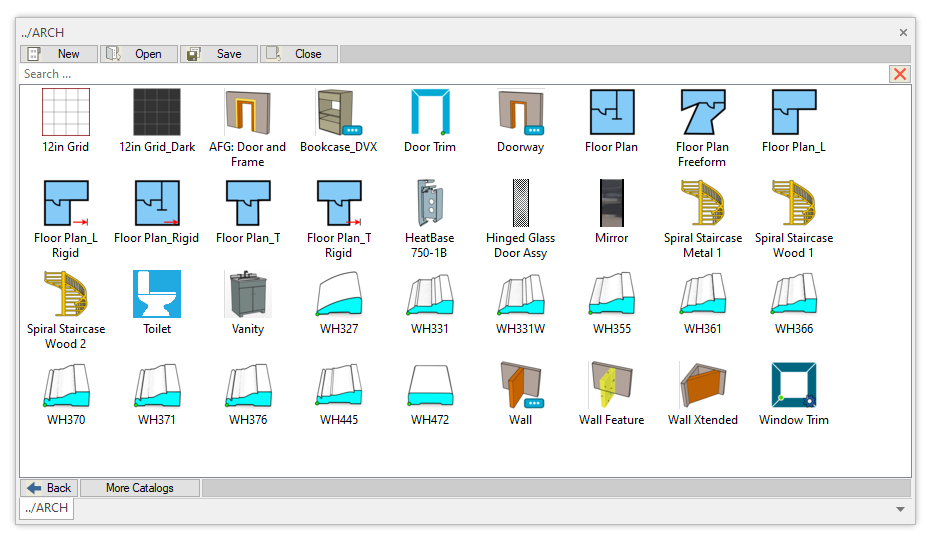929x542 pixels.
Task: Select the Window Trim icon
Action: pyautogui.click(x=793, y=385)
